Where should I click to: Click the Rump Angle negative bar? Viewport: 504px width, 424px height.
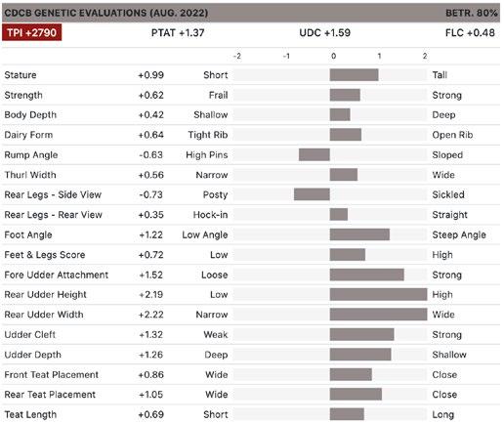(x=315, y=154)
